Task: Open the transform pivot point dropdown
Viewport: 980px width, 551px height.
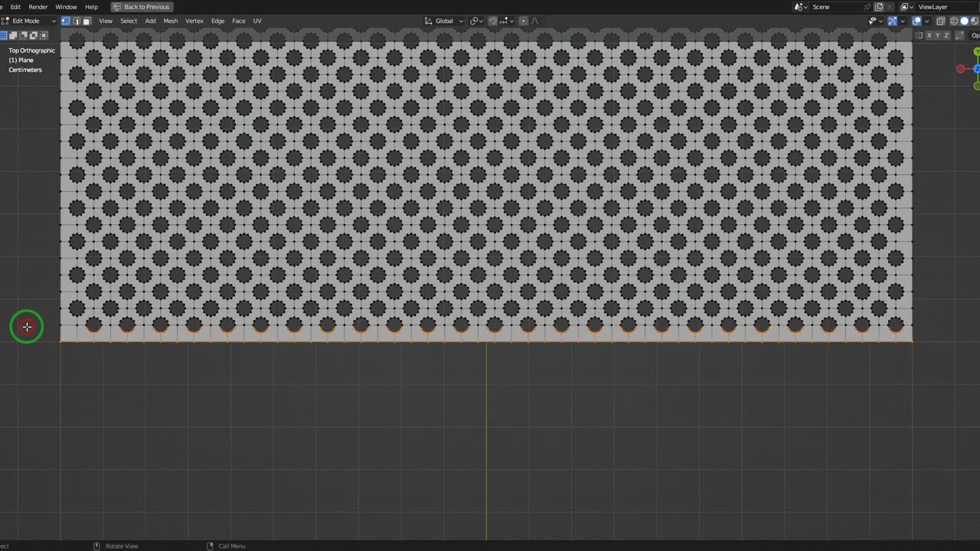Action: [476, 21]
